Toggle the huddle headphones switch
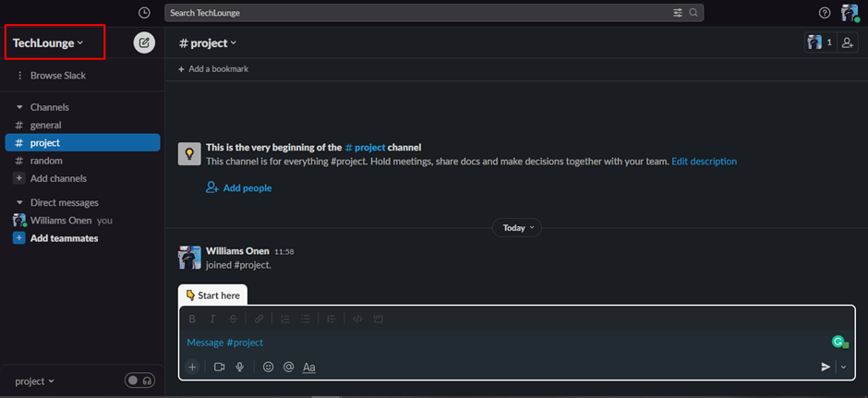Screen dimensions: 868x398 click(x=140, y=380)
